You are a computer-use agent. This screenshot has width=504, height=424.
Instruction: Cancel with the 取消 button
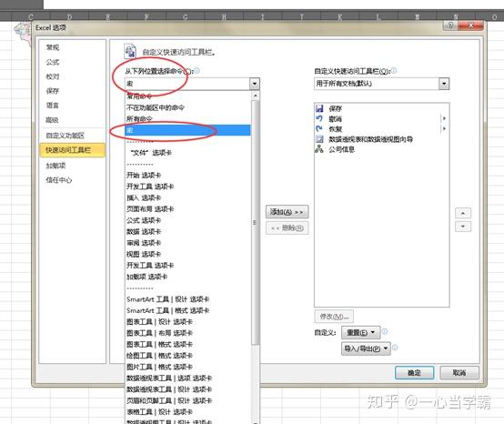click(x=459, y=373)
